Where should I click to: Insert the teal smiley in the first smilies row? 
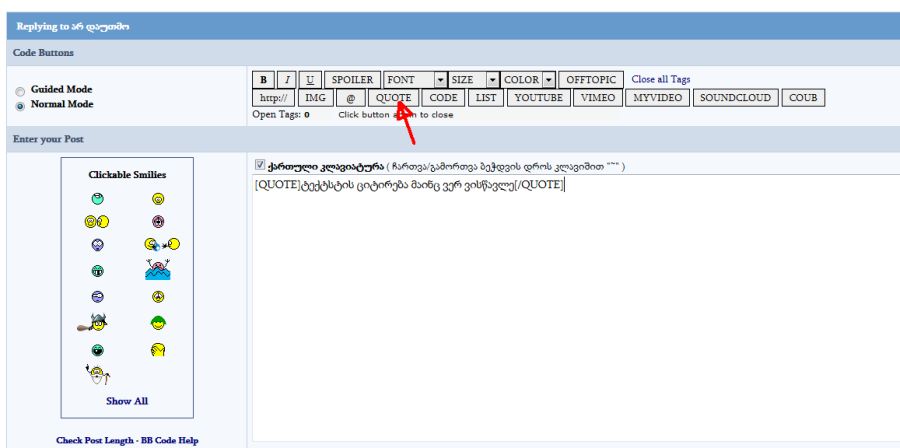[98, 199]
